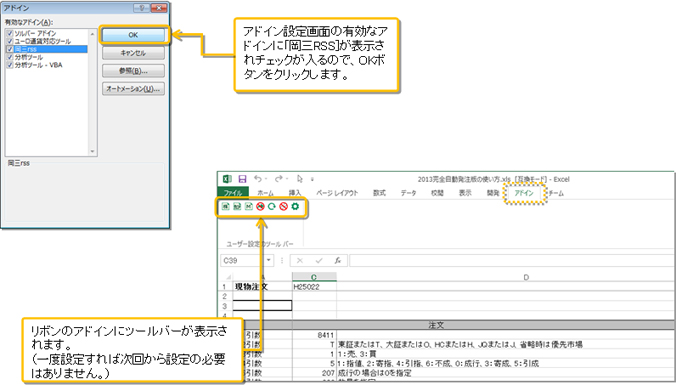Screen dimensions: 676x385
Task: Switch to the 表示 ribbon tab
Action: coord(465,193)
